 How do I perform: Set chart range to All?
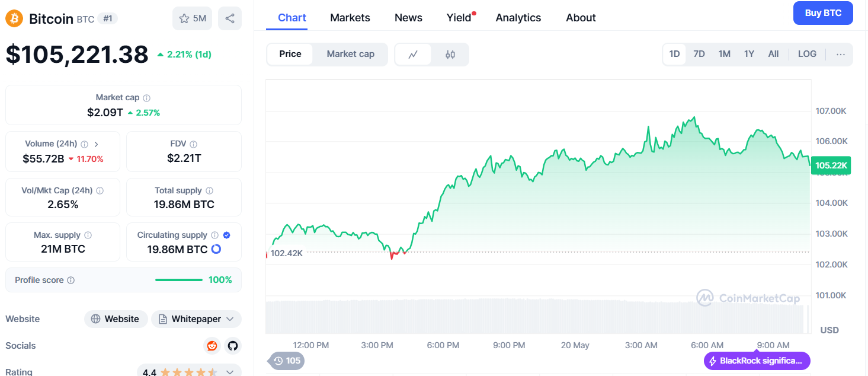pos(773,54)
